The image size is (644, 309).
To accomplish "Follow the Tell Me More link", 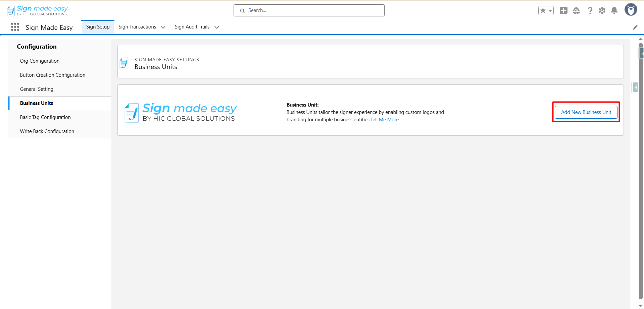I will tap(385, 120).
